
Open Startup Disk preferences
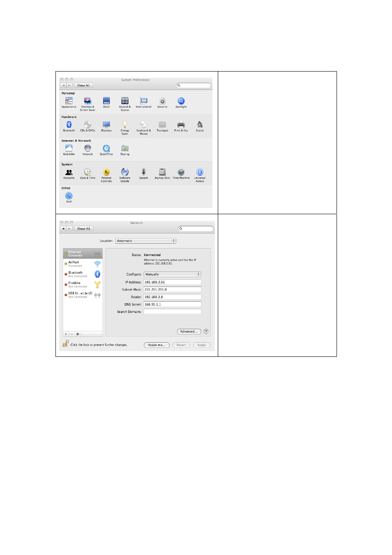[x=162, y=172]
